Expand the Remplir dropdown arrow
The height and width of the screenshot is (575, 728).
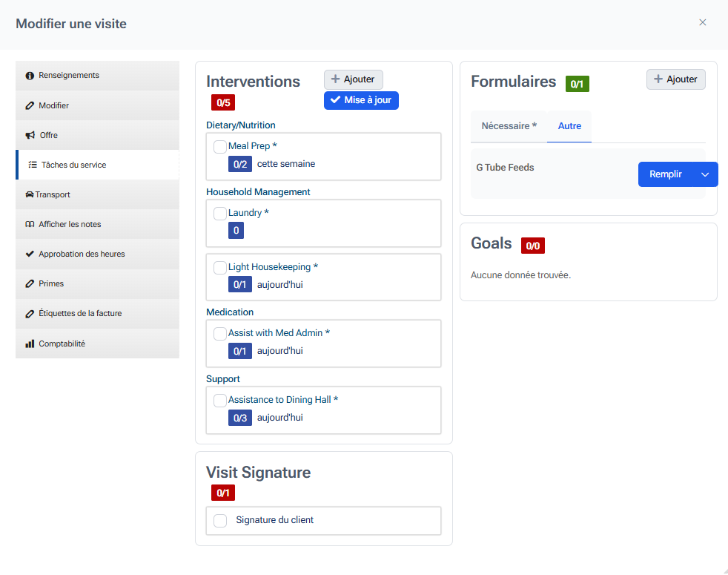[x=705, y=174]
